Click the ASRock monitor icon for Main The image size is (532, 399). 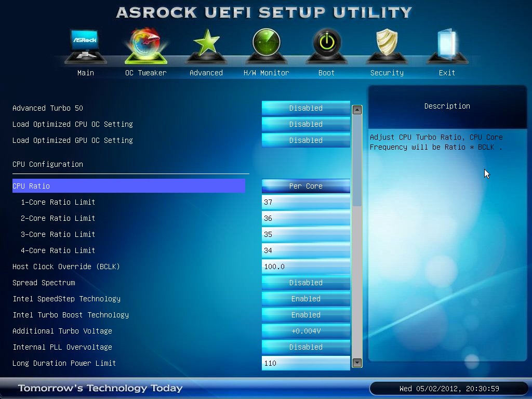point(86,46)
